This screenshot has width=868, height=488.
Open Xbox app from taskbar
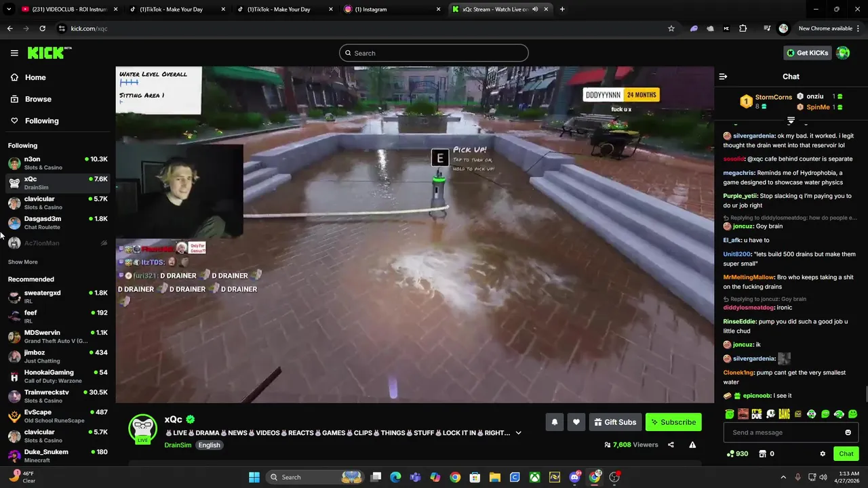tap(535, 477)
